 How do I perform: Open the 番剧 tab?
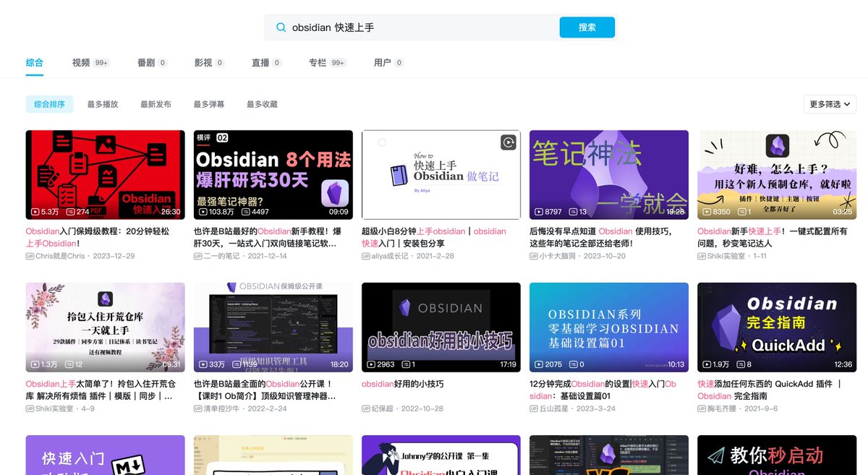tap(152, 63)
